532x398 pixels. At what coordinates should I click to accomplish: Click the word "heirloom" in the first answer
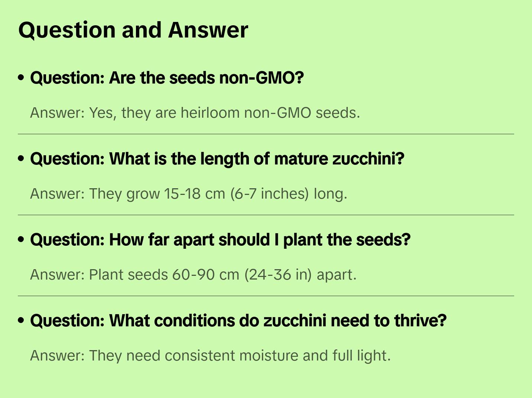(210, 113)
